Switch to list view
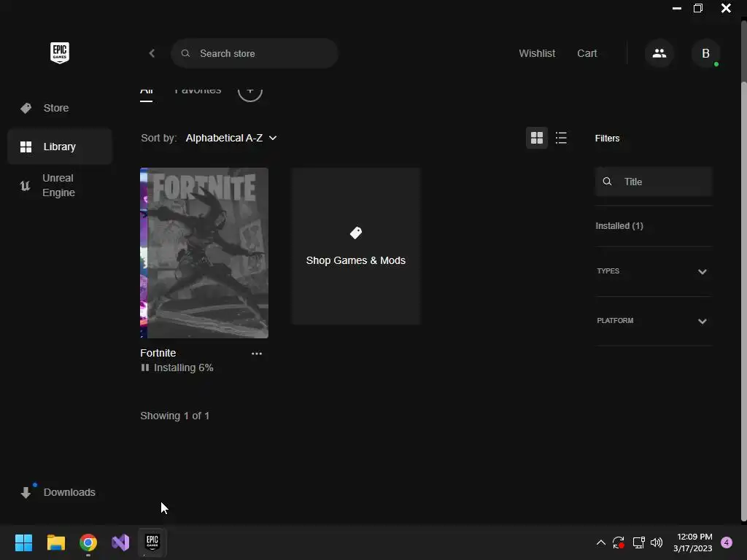 561,138
